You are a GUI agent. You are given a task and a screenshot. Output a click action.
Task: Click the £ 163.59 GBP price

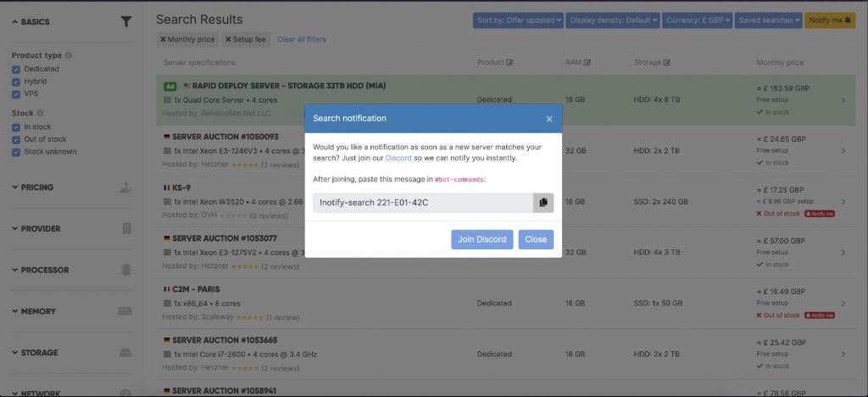[781, 88]
